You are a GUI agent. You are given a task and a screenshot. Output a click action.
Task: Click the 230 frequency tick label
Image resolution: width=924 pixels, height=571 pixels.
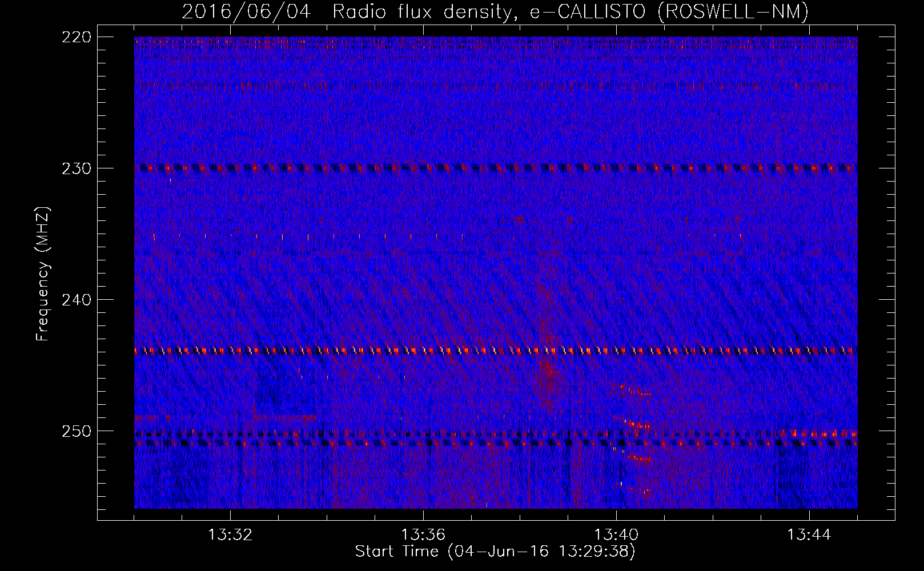pos(76,168)
